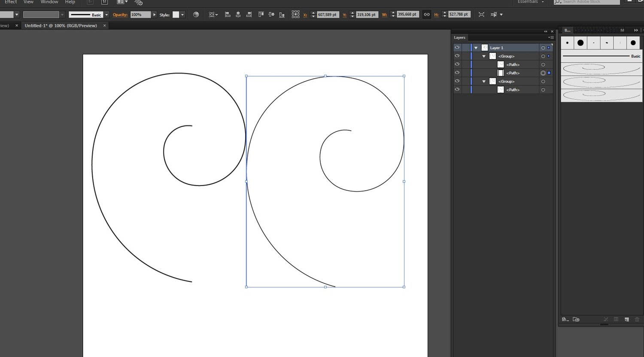The image size is (644, 357).
Task: Hide the last Path in Layers
Action: pos(457,89)
